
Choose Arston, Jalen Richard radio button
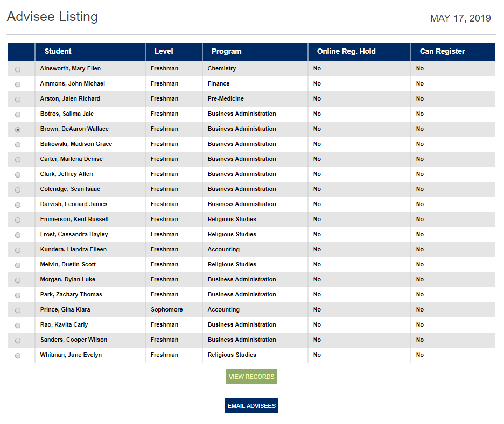point(18,100)
